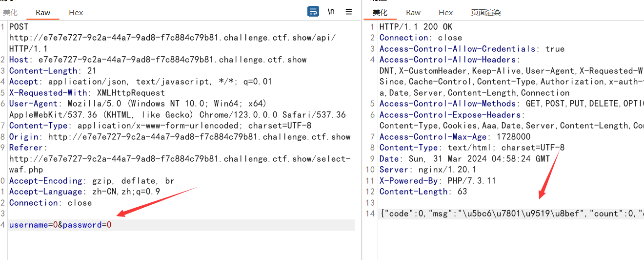Click the Host header in the request
Image resolution: width=644 pixels, height=260 pixels.
pyautogui.click(x=19, y=60)
